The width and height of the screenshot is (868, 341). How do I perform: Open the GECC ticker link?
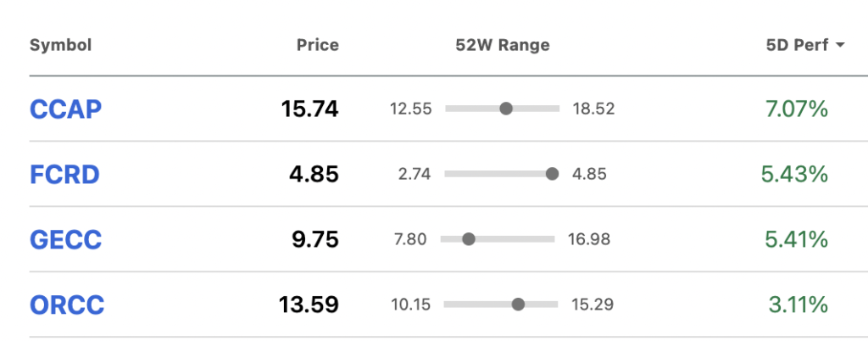click(x=65, y=240)
